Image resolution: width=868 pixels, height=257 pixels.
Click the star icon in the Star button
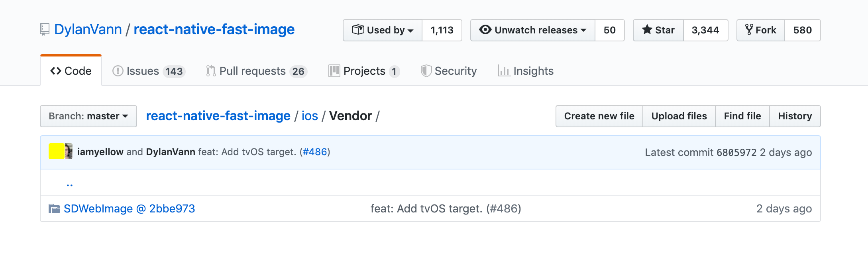click(648, 29)
